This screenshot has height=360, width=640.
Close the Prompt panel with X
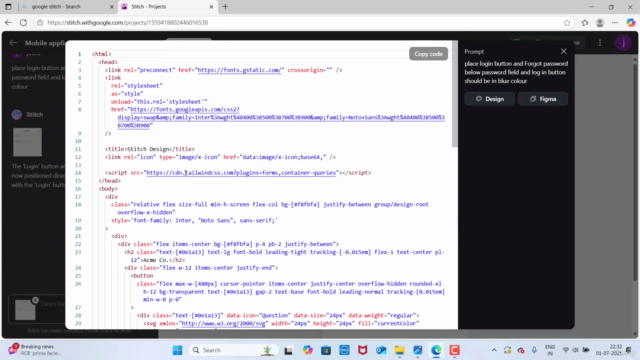(564, 51)
